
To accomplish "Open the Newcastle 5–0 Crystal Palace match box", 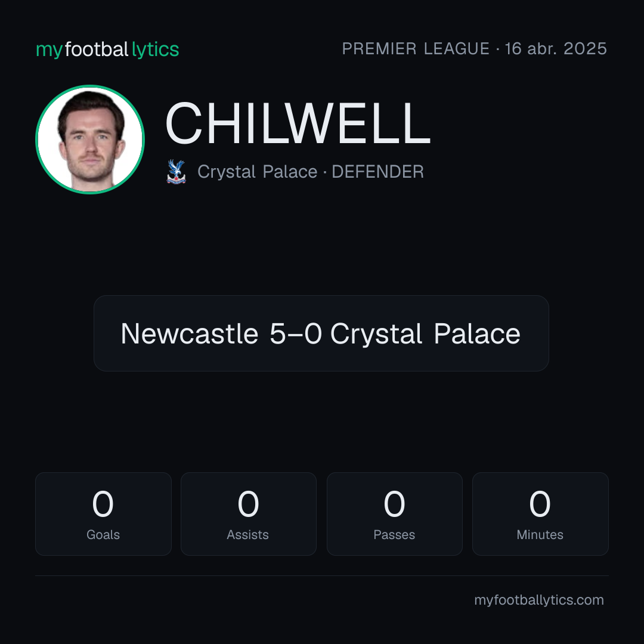I will click(321, 333).
